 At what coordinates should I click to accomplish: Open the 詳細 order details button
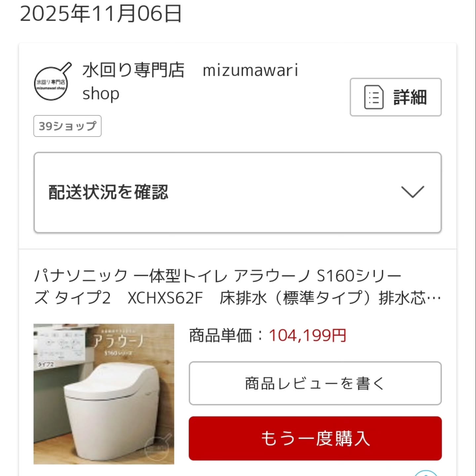(396, 97)
